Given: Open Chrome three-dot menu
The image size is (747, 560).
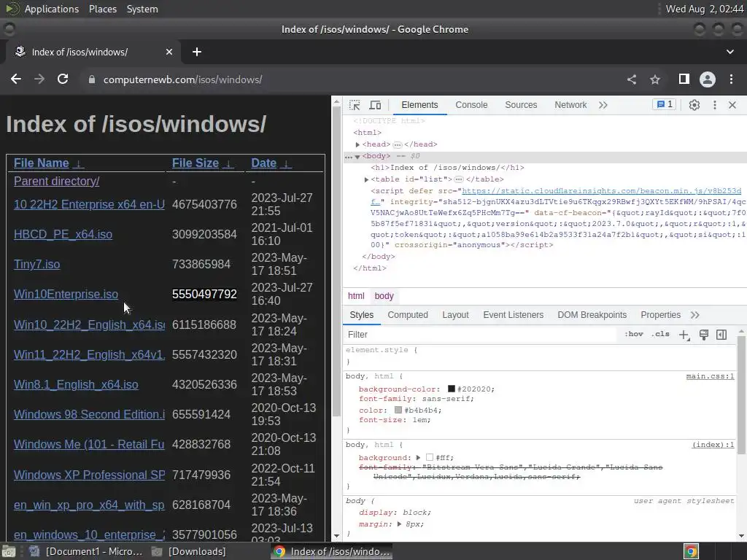Looking at the screenshot, I should pyautogui.click(x=731, y=79).
